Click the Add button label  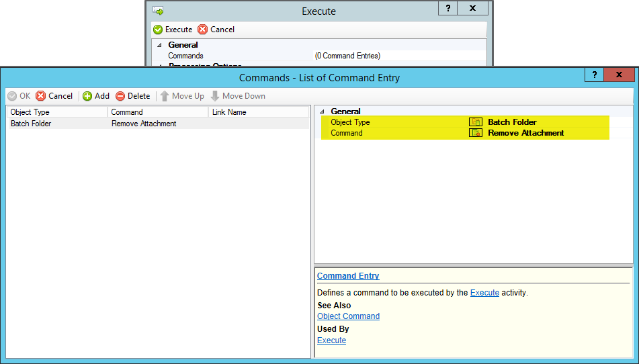[x=102, y=96]
